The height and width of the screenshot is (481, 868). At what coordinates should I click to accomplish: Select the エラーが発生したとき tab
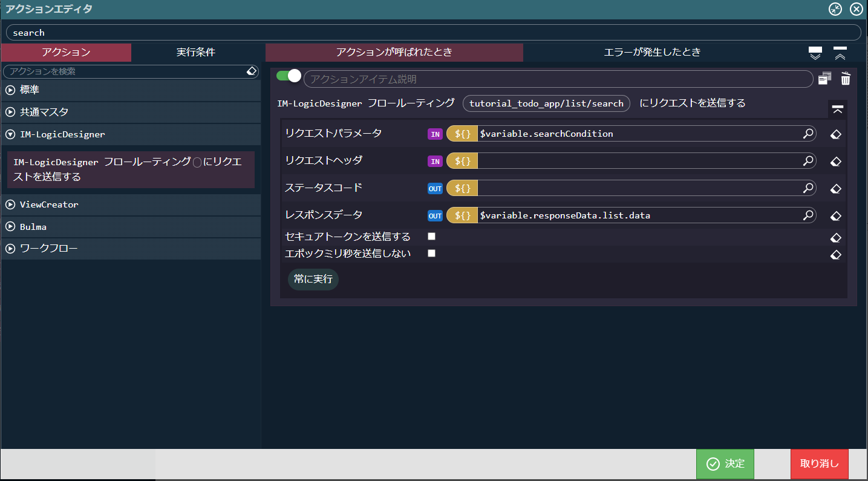653,52
